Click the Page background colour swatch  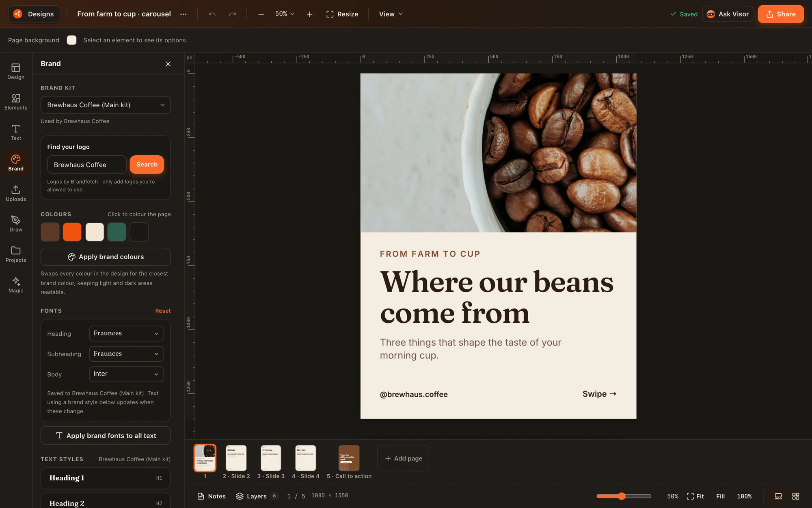[x=71, y=40]
